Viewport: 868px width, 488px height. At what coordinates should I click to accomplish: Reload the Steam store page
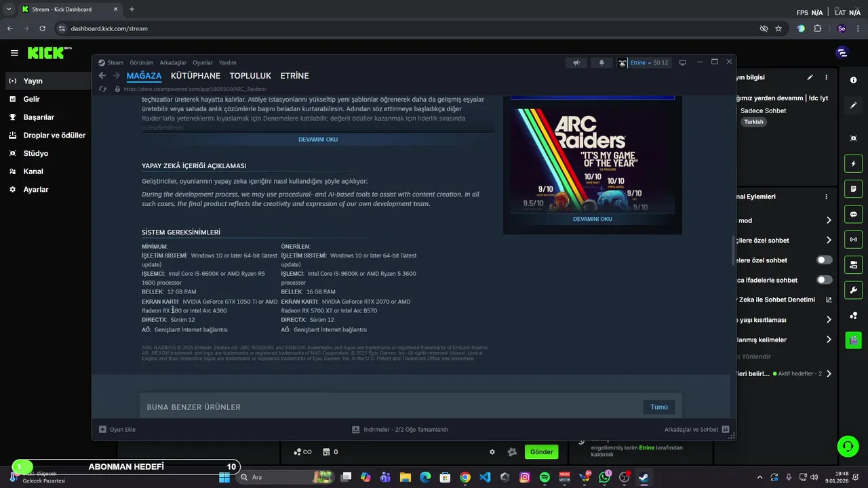[102, 89]
